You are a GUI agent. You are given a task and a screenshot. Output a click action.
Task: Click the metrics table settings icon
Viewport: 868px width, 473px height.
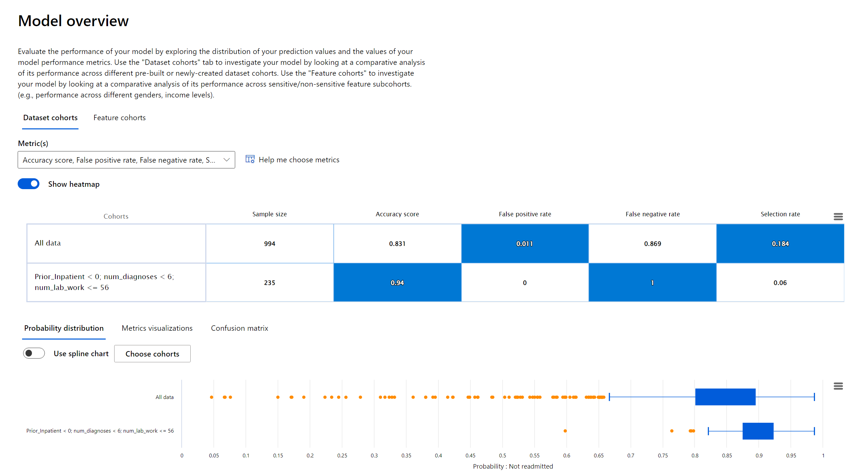point(250,159)
